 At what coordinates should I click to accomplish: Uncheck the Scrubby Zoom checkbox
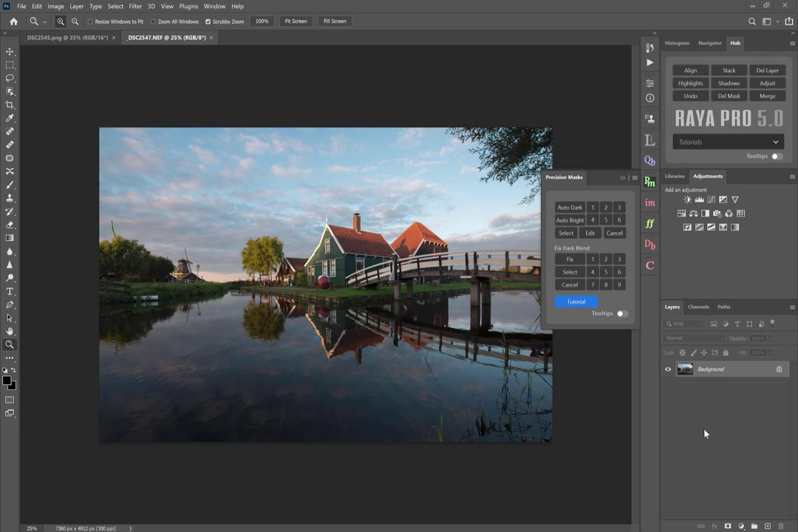(x=208, y=21)
